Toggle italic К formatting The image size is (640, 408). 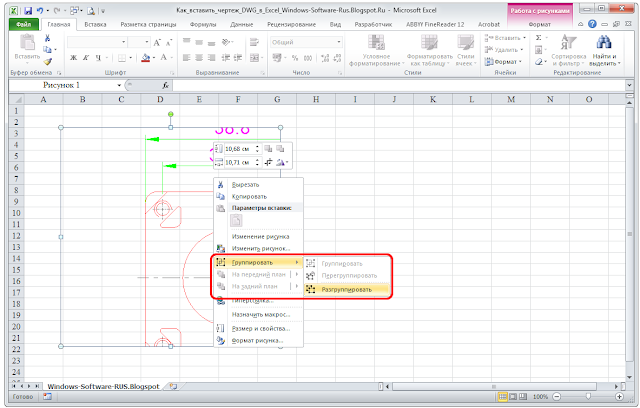(x=86, y=58)
